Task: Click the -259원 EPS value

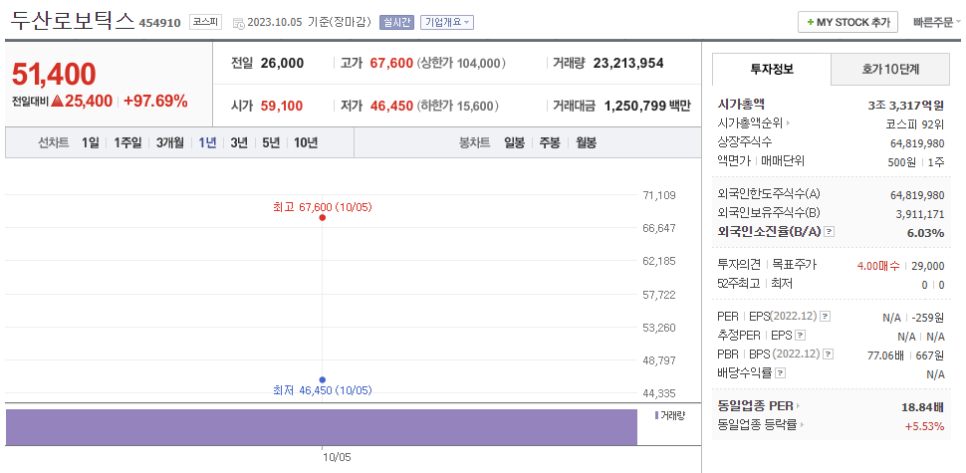Action: click(927, 317)
